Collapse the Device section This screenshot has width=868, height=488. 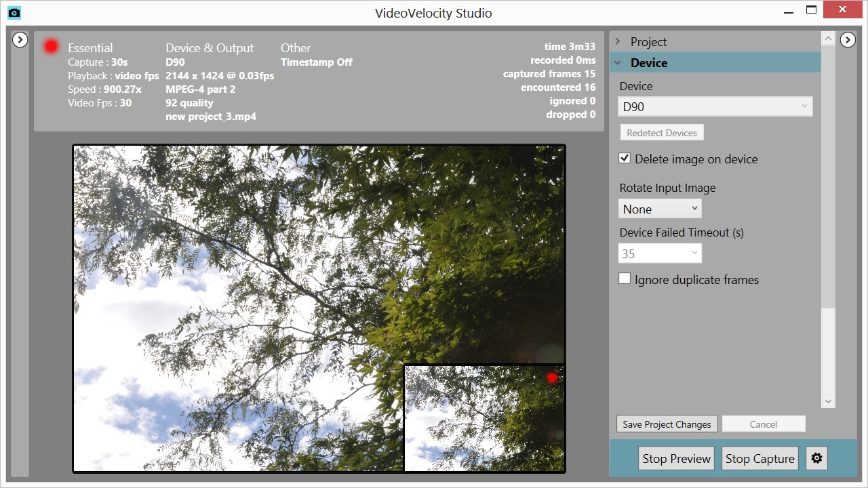click(715, 62)
